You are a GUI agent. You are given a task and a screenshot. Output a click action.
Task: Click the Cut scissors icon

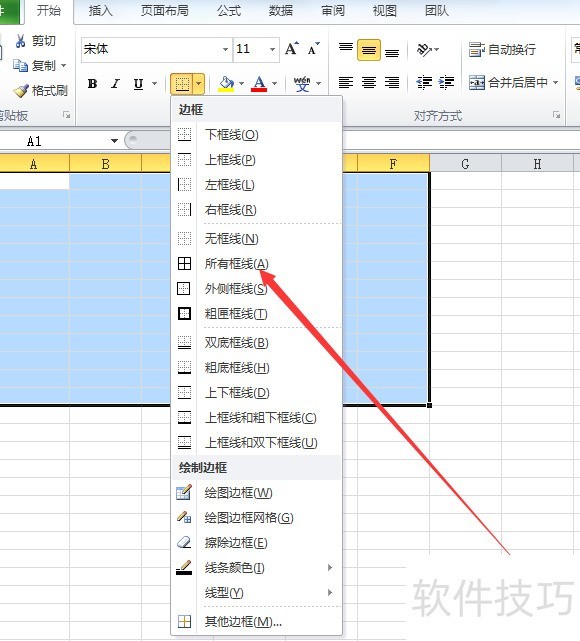[20, 40]
